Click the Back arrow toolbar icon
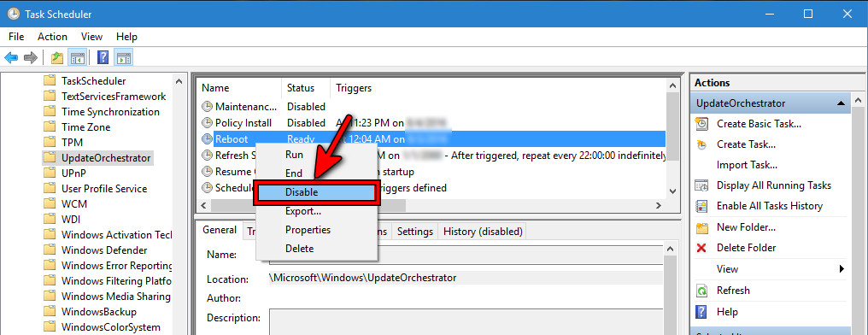 [11, 57]
